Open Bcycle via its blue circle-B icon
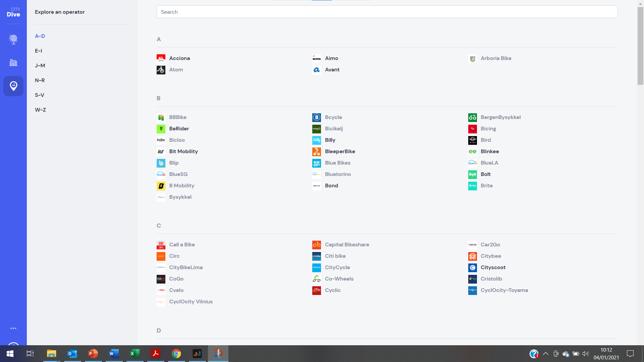Viewport: 644px width, 362px height. point(316,117)
